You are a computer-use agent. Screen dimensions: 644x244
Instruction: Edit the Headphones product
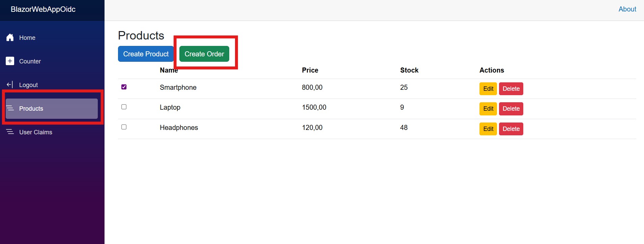click(488, 129)
